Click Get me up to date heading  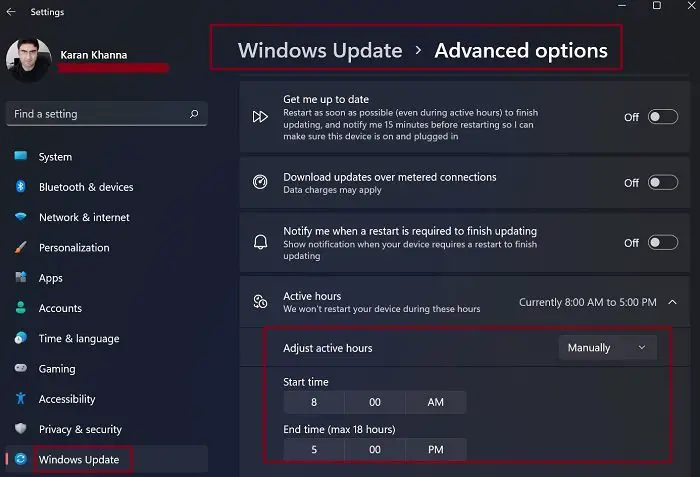[x=326, y=99]
